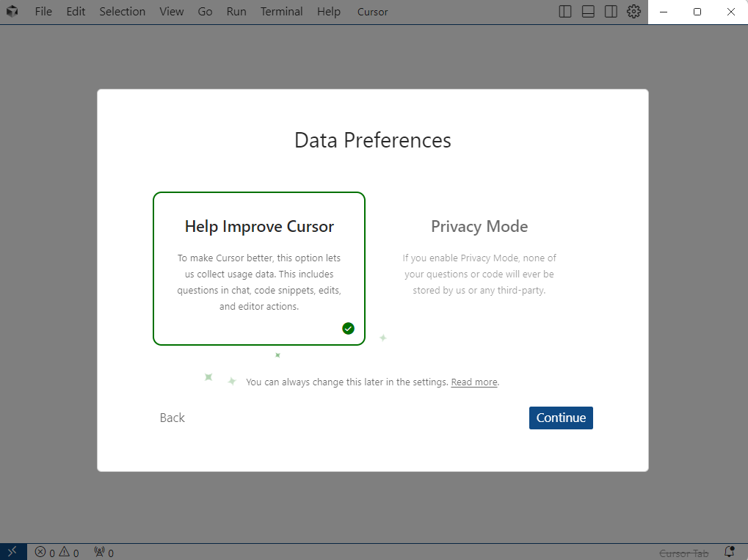This screenshot has width=748, height=560.
Task: Open the Read more link
Action: click(x=474, y=382)
